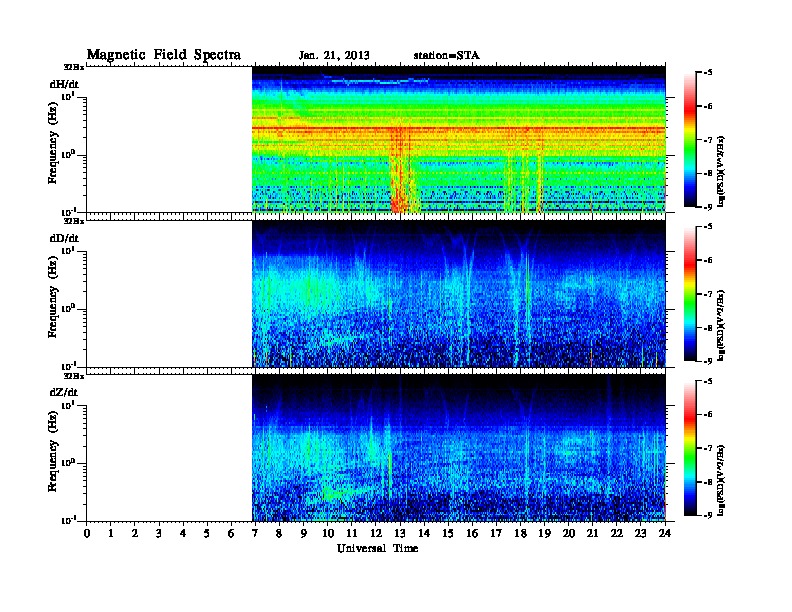Click hour tick label 20 on time axis
Screen dimensions: 792x612
569,533
